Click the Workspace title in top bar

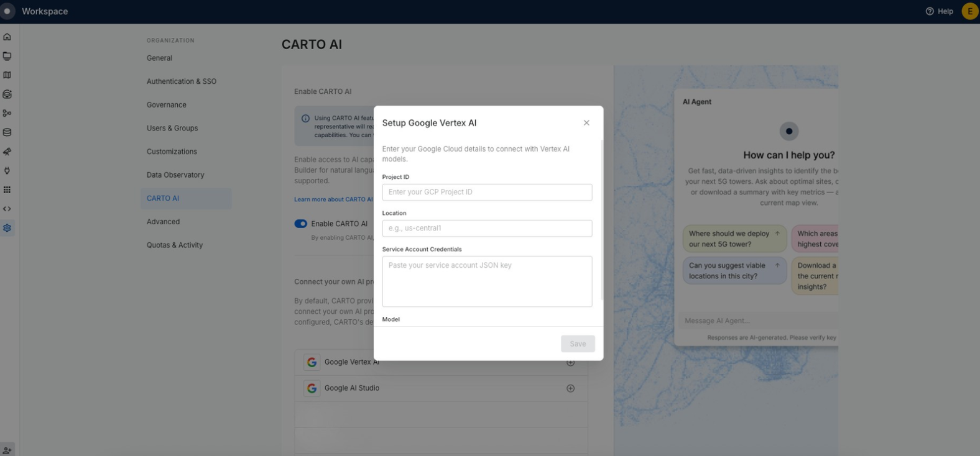click(x=45, y=11)
